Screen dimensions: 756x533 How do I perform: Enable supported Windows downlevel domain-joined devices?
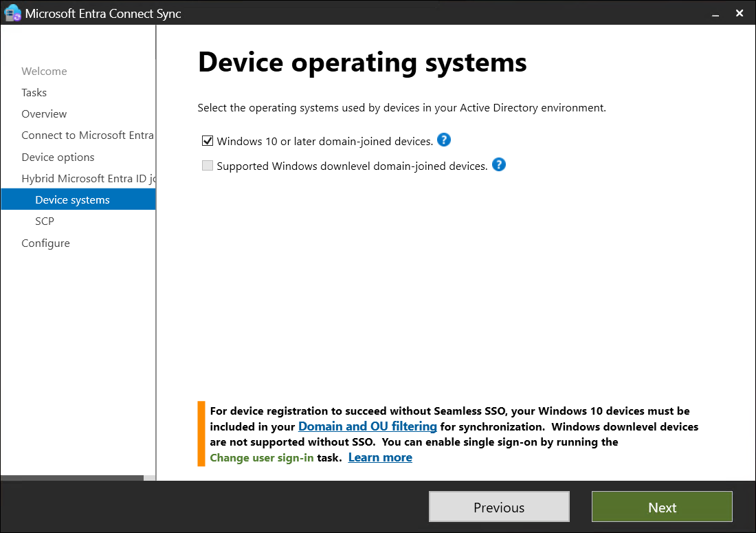pos(208,165)
